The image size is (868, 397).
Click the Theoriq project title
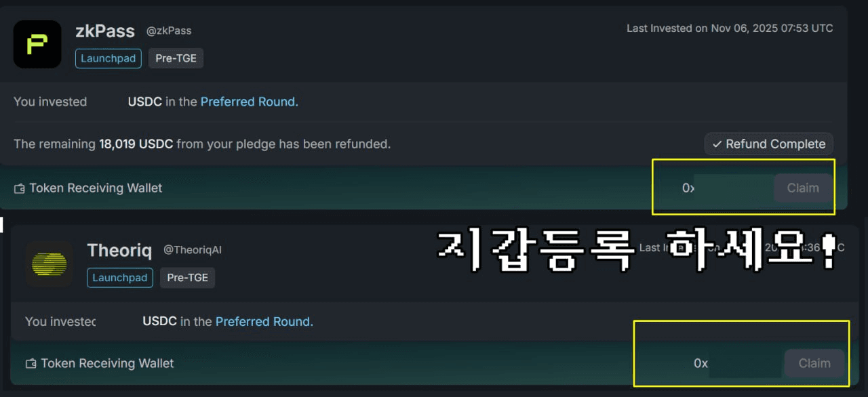point(119,251)
